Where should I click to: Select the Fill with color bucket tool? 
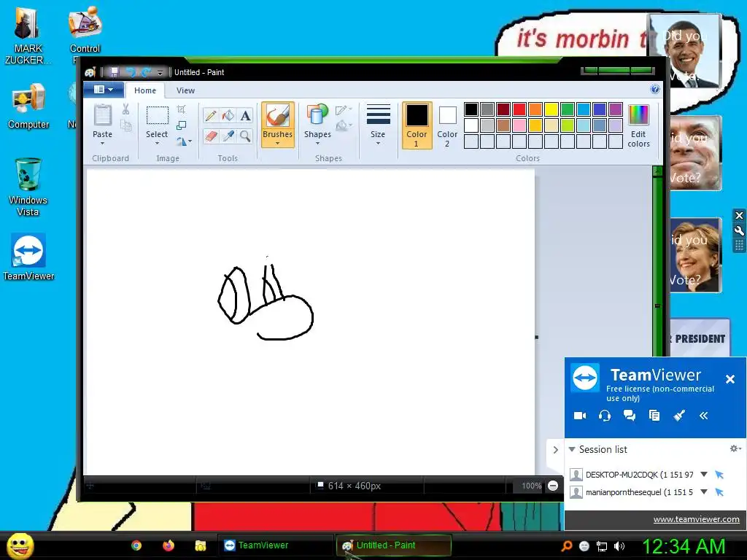[x=228, y=116]
